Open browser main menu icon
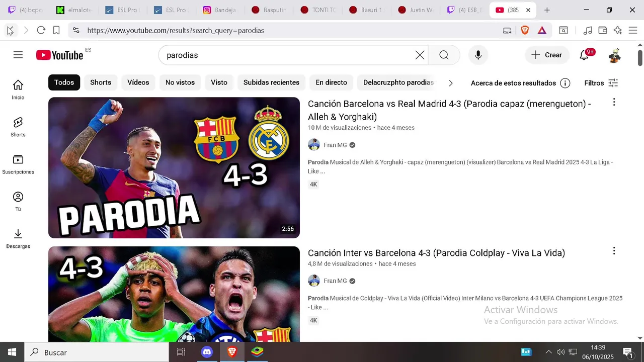644x362 pixels. coord(633,30)
